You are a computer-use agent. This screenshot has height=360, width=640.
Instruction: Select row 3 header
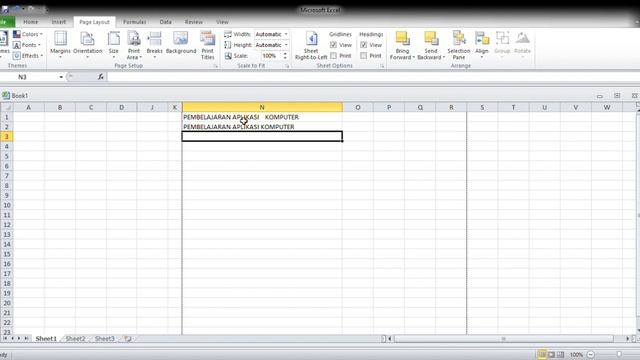coord(7,137)
